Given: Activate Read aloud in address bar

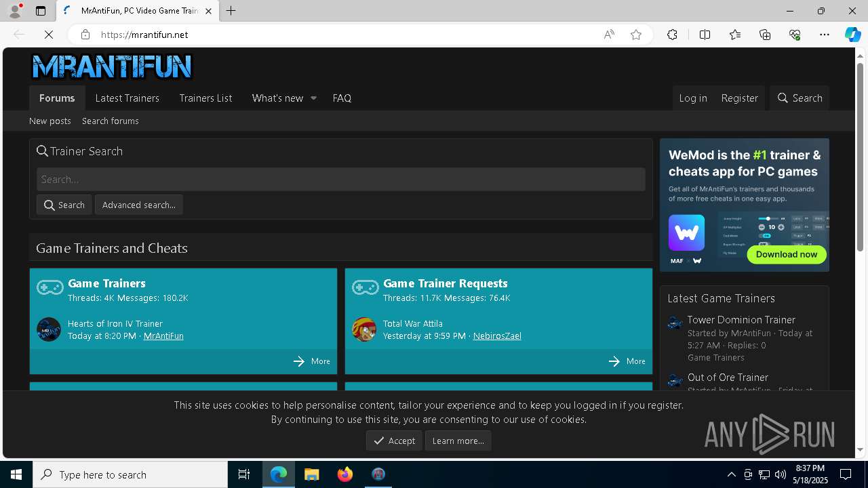Looking at the screenshot, I should (x=609, y=35).
